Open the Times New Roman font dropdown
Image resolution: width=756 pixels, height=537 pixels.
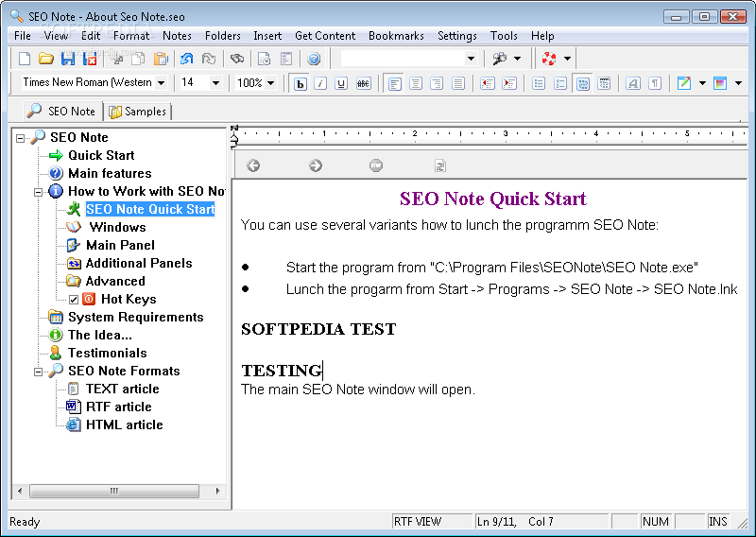pos(162,83)
